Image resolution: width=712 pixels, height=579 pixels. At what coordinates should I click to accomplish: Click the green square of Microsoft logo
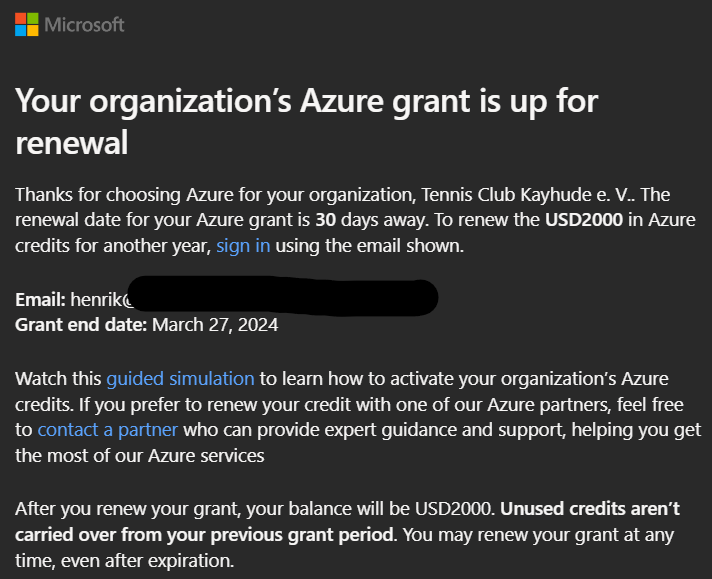click(33, 18)
